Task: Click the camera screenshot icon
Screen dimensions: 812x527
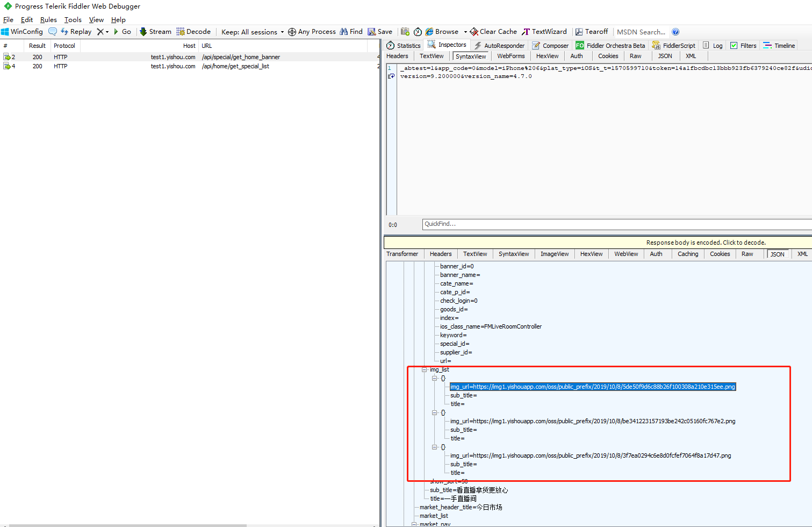Action: point(405,32)
